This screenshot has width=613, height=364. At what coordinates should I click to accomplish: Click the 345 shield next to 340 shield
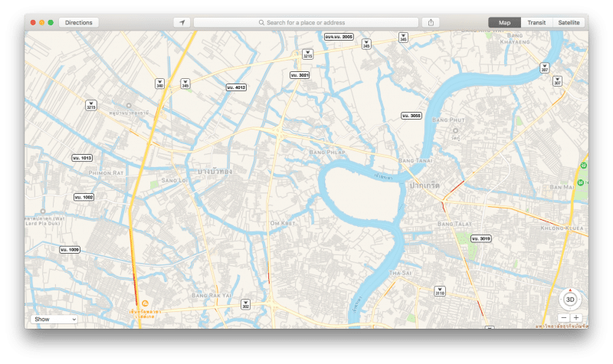pyautogui.click(x=185, y=84)
